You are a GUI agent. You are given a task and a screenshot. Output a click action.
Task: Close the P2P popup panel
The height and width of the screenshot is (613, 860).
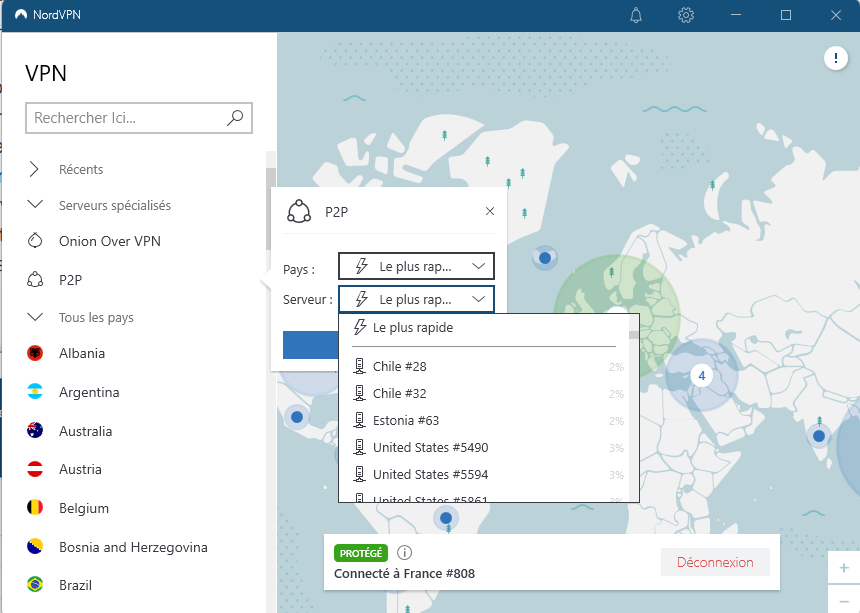point(490,211)
